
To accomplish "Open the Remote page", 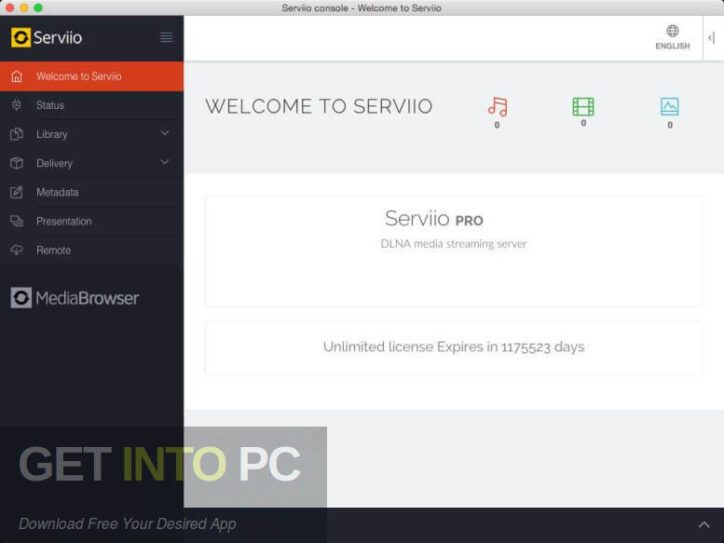I will 92,250.
